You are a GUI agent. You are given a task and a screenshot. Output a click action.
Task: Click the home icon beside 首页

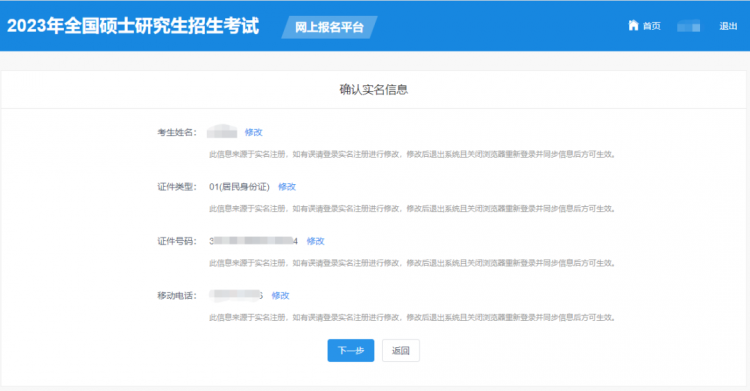633,25
